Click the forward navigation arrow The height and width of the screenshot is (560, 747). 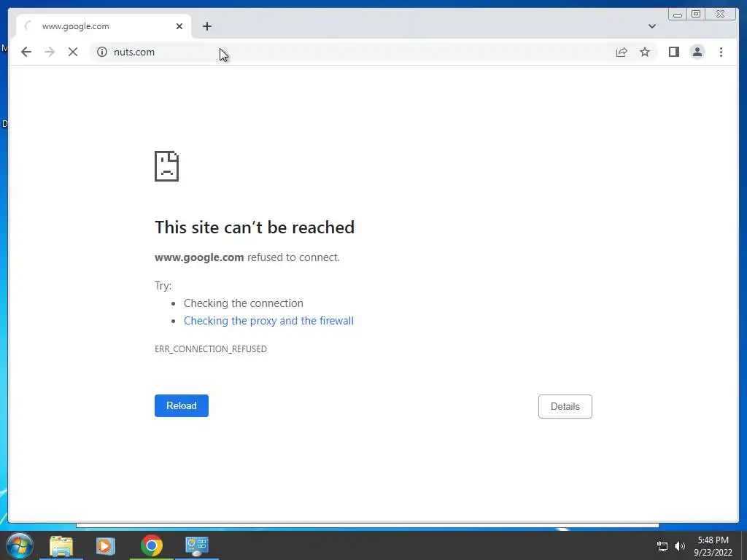50,52
